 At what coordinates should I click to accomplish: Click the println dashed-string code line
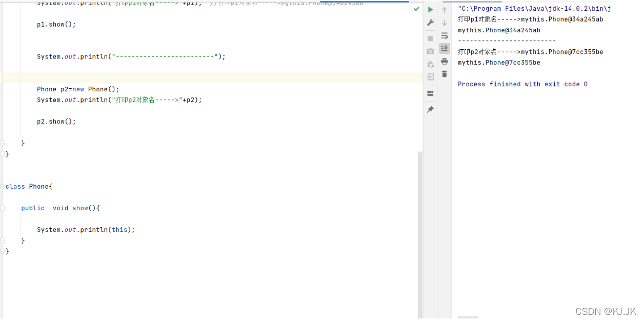point(131,57)
